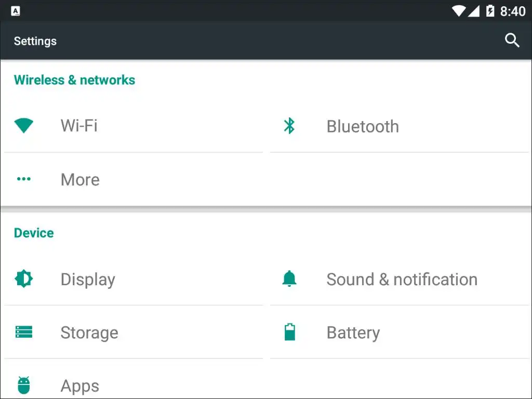Tap the status bar battery indicator

[x=490, y=11]
